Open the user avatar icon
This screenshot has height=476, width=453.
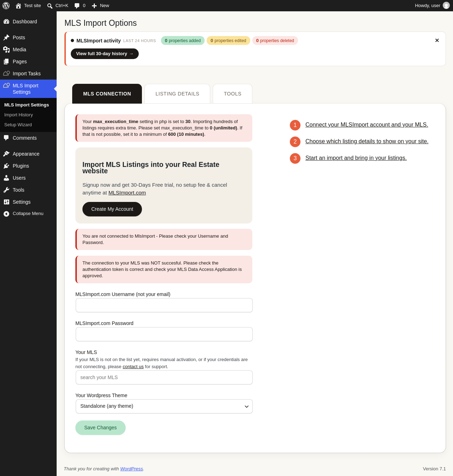[446, 5]
